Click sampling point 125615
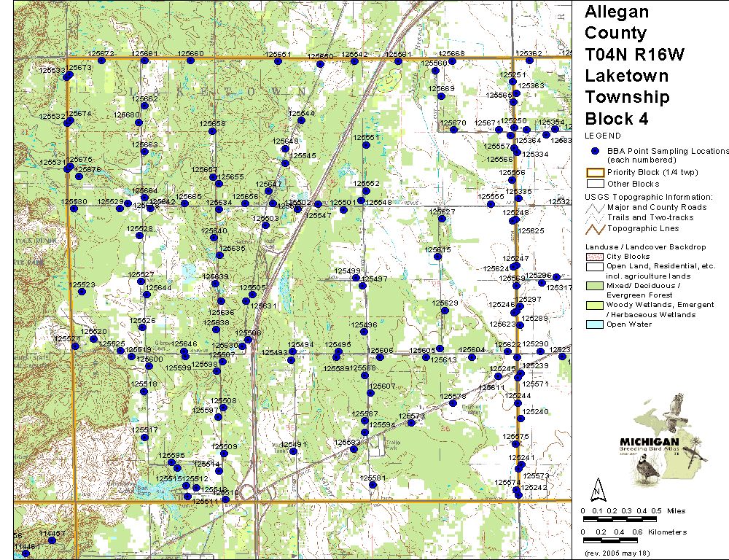This screenshot has width=729, height=560. (x=439, y=257)
